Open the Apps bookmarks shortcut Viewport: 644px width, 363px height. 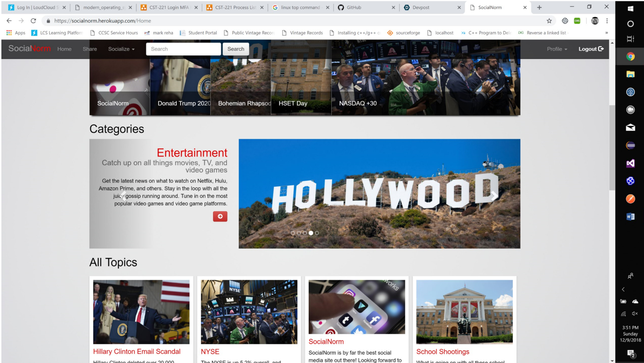coord(16,33)
